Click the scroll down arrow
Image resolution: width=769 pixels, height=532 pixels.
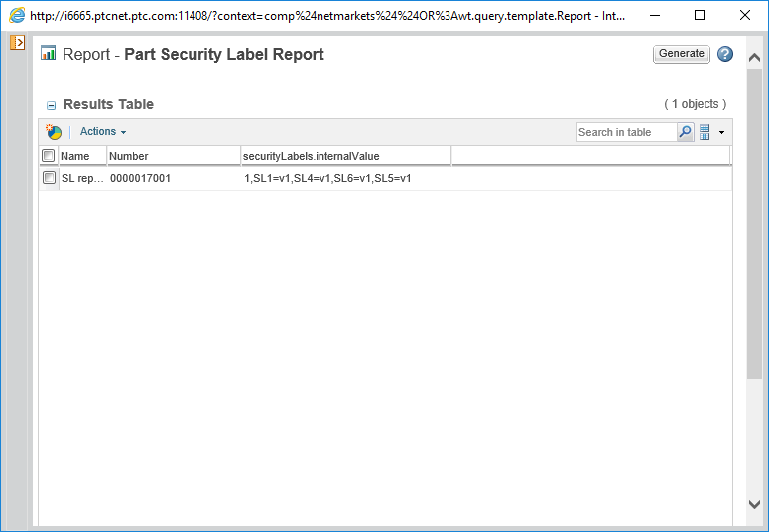point(754,504)
